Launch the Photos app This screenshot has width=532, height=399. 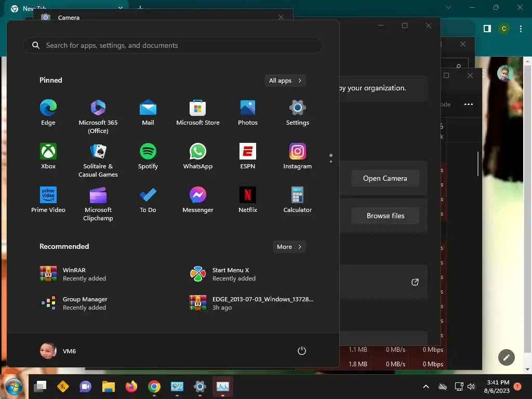(x=248, y=113)
